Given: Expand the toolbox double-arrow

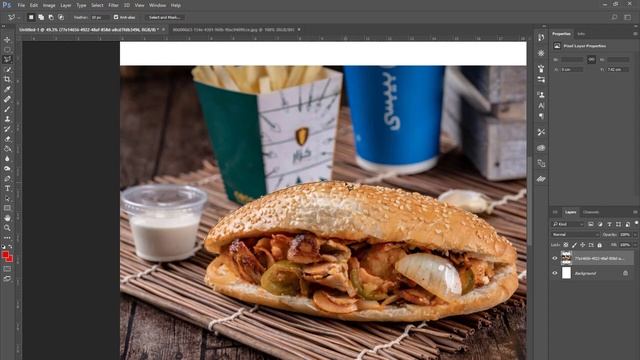Looking at the screenshot, I should (4, 27).
